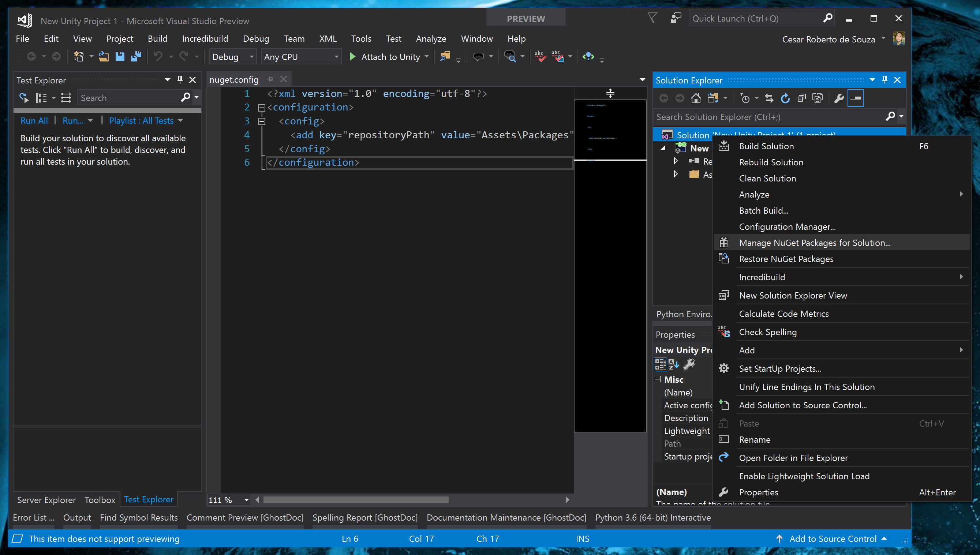Expand the Assets folder tree node
980x555 pixels.
point(676,174)
